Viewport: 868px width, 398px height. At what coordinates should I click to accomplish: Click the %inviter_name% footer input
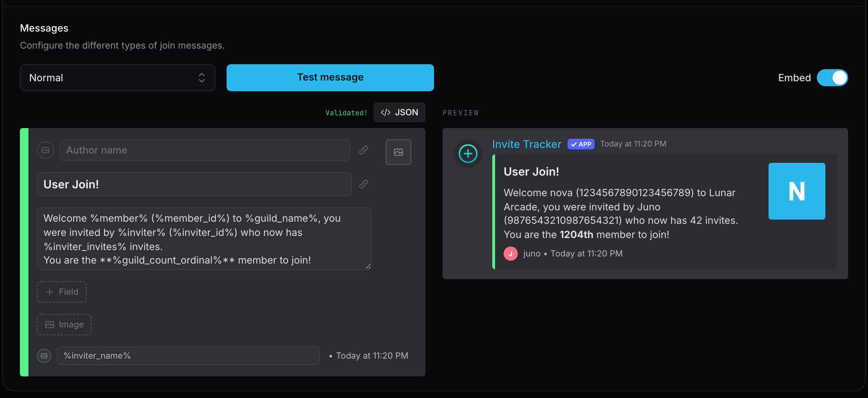click(x=188, y=356)
